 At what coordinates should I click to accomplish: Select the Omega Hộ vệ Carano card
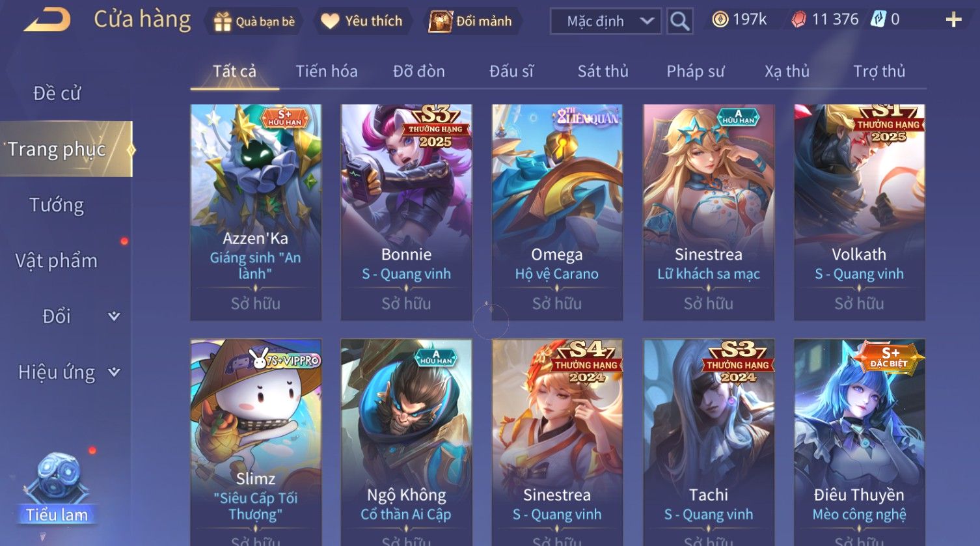[x=557, y=212]
